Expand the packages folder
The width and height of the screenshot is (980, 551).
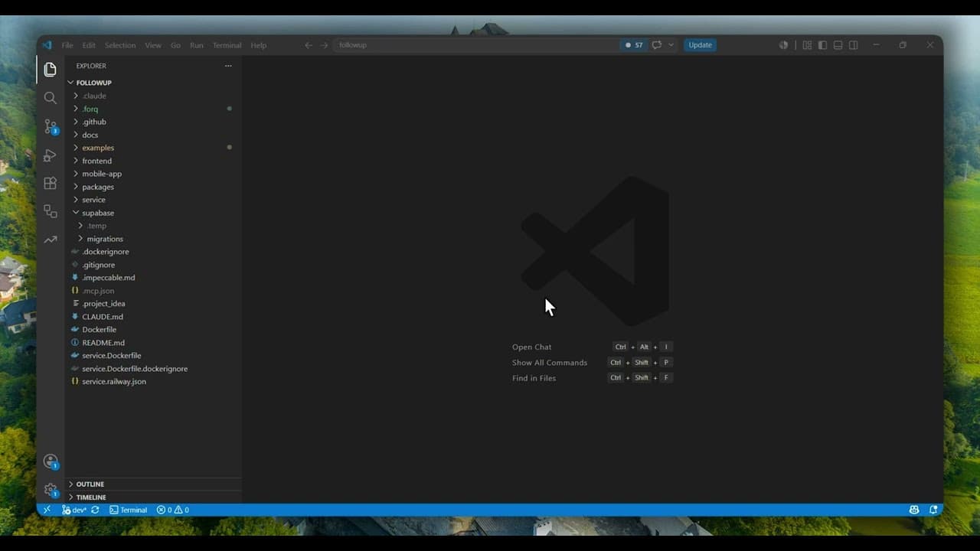(76, 187)
